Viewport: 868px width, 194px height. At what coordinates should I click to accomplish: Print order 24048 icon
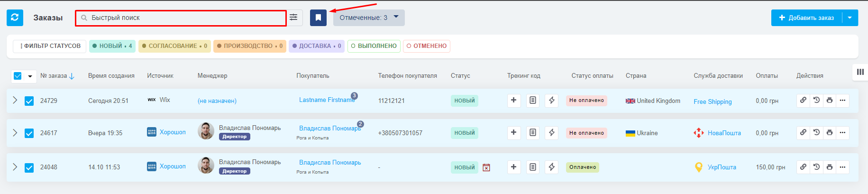(x=830, y=167)
